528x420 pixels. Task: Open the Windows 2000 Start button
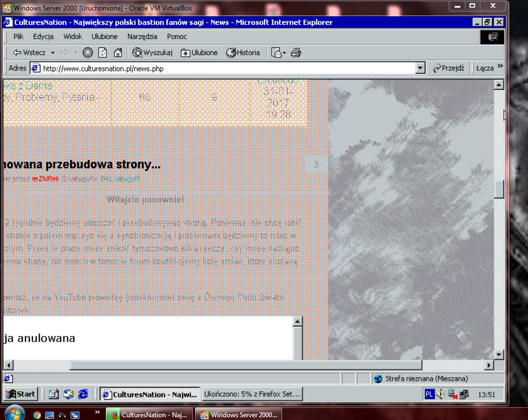coord(20,394)
